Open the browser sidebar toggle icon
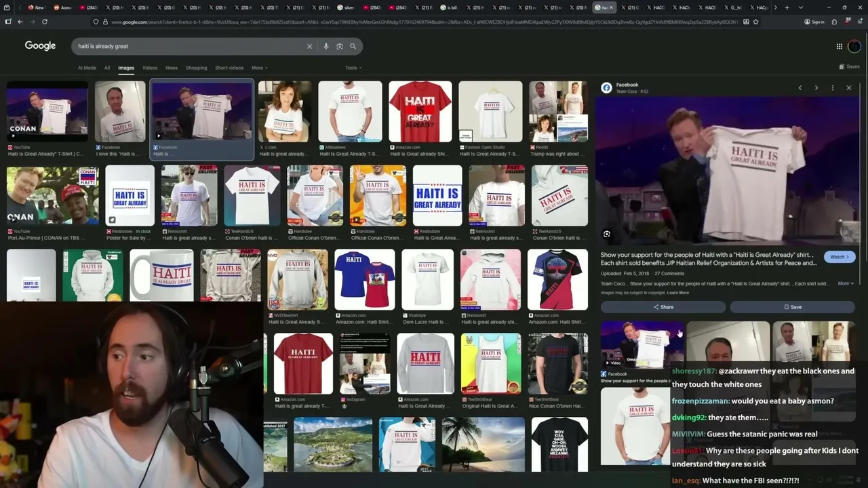This screenshot has height=488, width=868. [8, 21]
